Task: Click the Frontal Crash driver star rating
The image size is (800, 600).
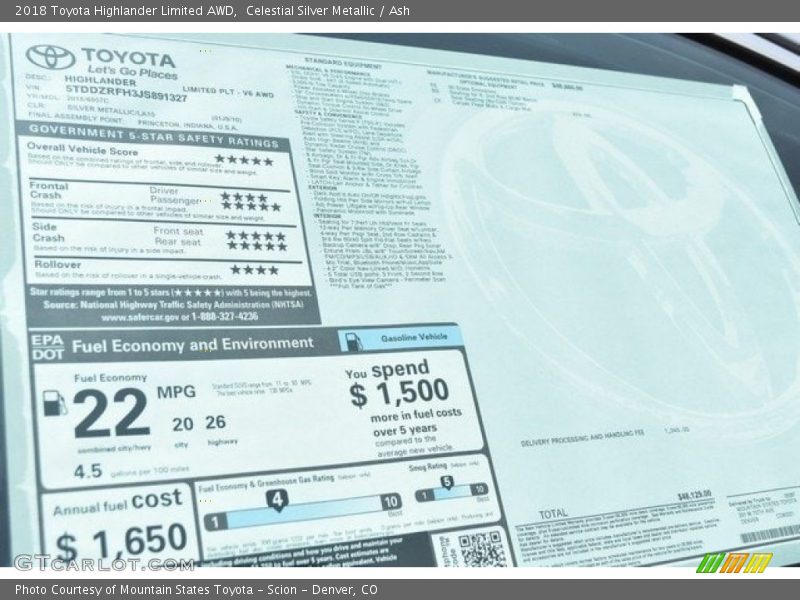Action: pos(245,195)
